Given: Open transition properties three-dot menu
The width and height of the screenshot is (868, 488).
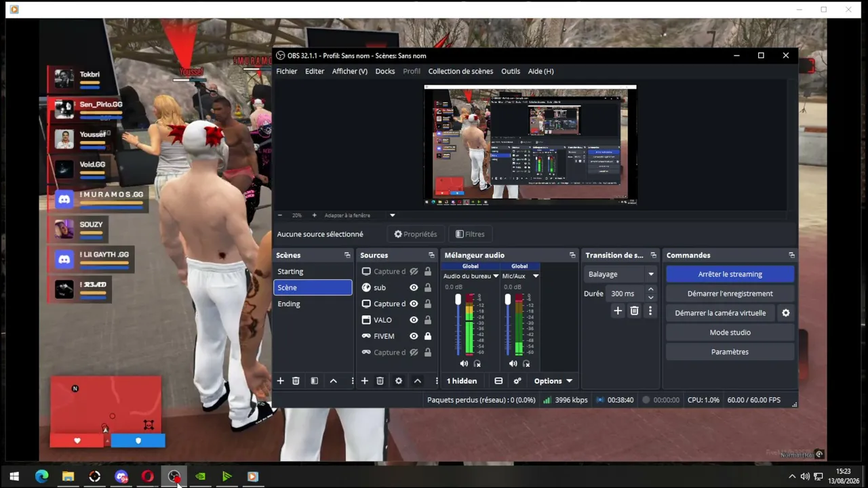Looking at the screenshot, I should [650, 310].
